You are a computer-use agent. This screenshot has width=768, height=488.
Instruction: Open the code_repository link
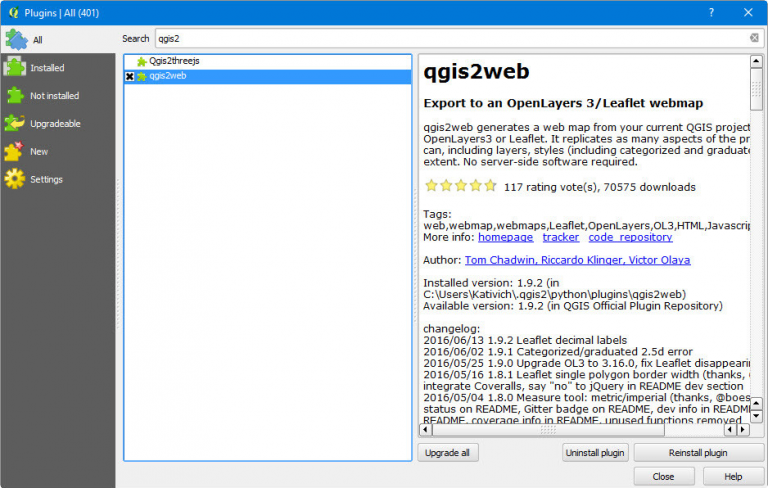[630, 237]
